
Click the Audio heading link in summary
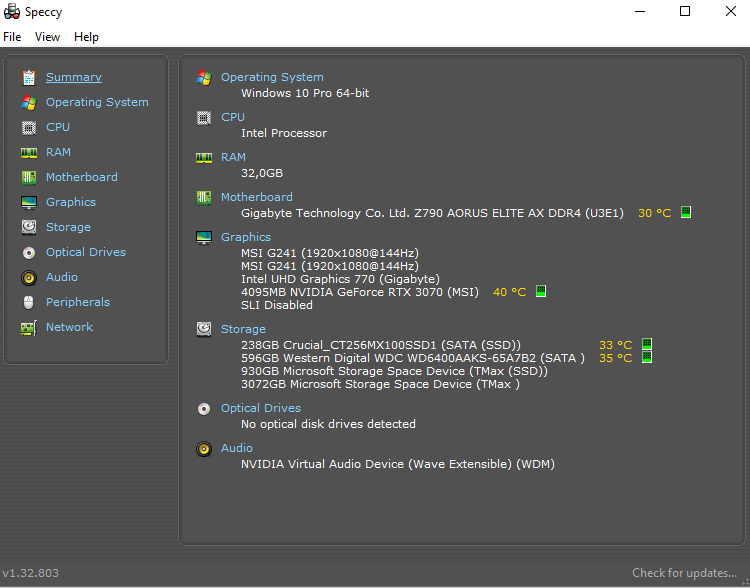237,448
